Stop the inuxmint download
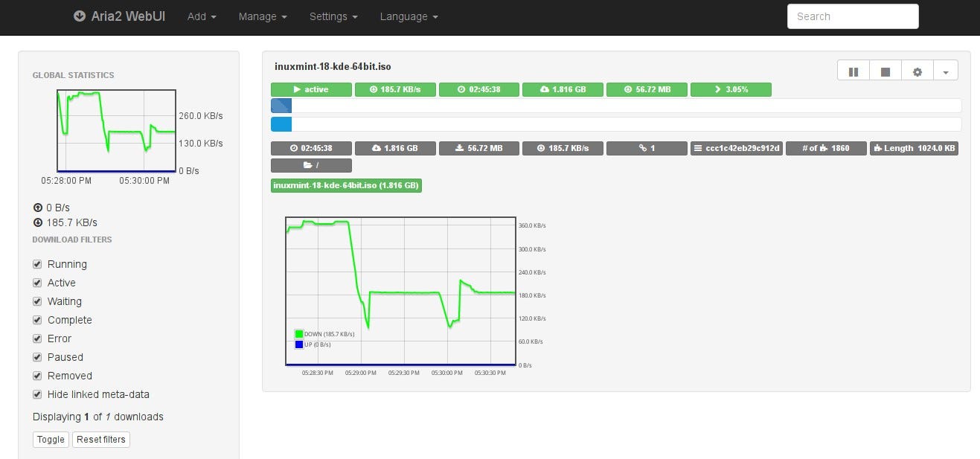980x459 pixels. [x=885, y=71]
